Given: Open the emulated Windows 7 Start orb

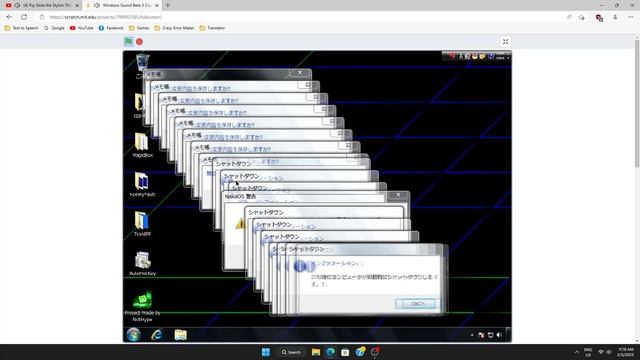Looking at the screenshot, I should pos(133,334).
